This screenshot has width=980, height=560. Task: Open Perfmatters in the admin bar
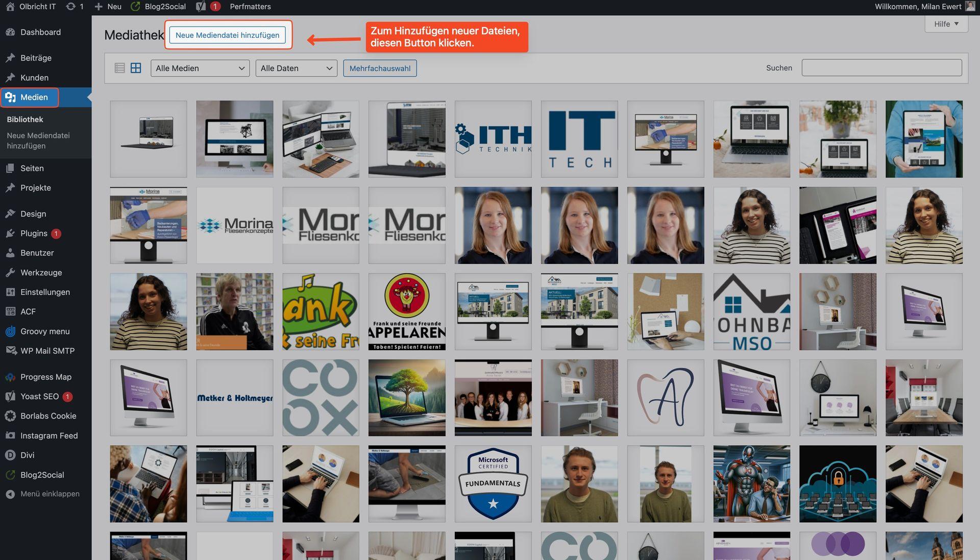point(250,7)
